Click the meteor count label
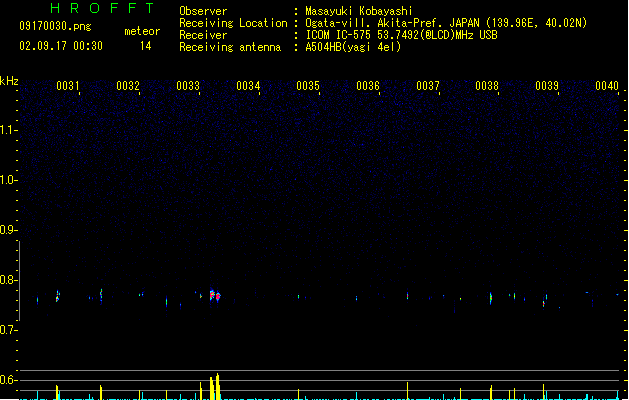Viewport: 629px width, 400px height. point(142,31)
